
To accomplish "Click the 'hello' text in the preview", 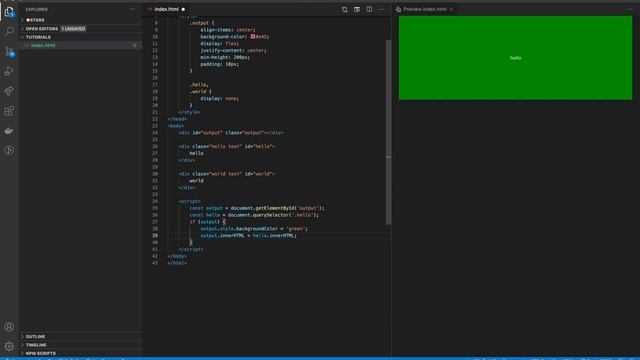I will (x=515, y=58).
